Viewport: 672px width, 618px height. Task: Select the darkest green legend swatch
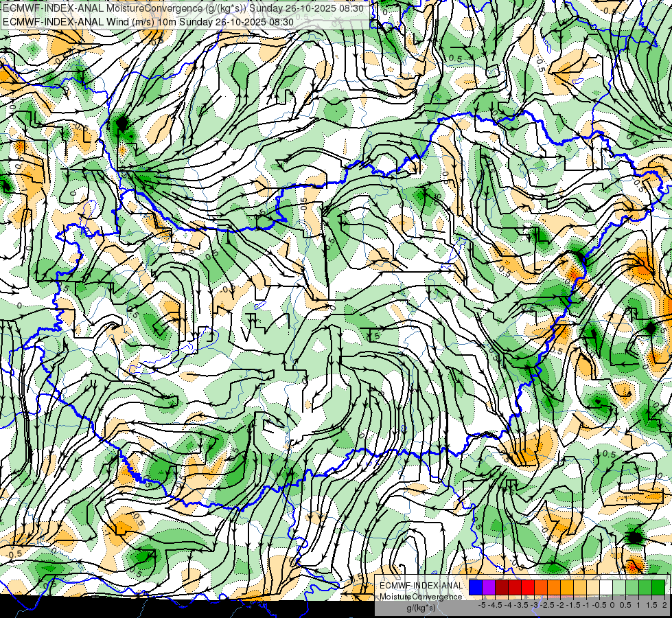pos(658,587)
